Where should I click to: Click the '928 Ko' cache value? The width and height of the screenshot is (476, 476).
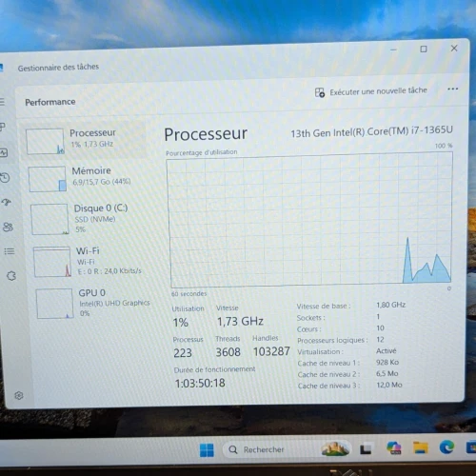click(387, 362)
